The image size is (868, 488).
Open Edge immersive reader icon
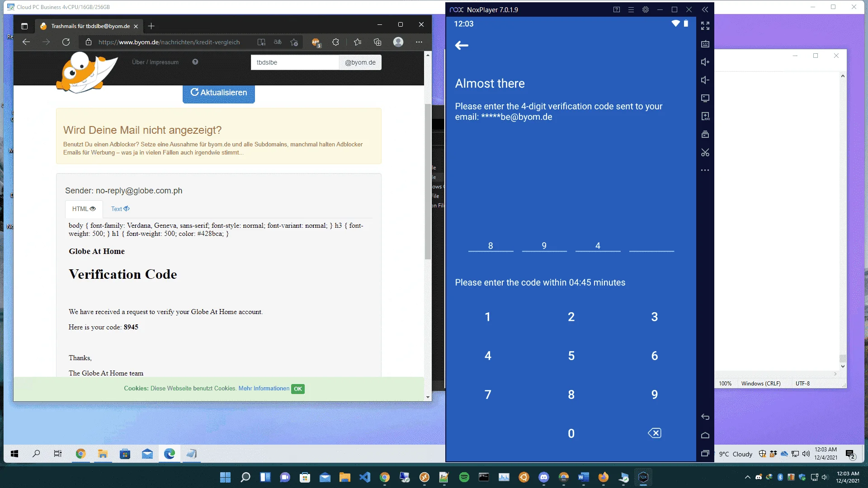[x=261, y=42]
